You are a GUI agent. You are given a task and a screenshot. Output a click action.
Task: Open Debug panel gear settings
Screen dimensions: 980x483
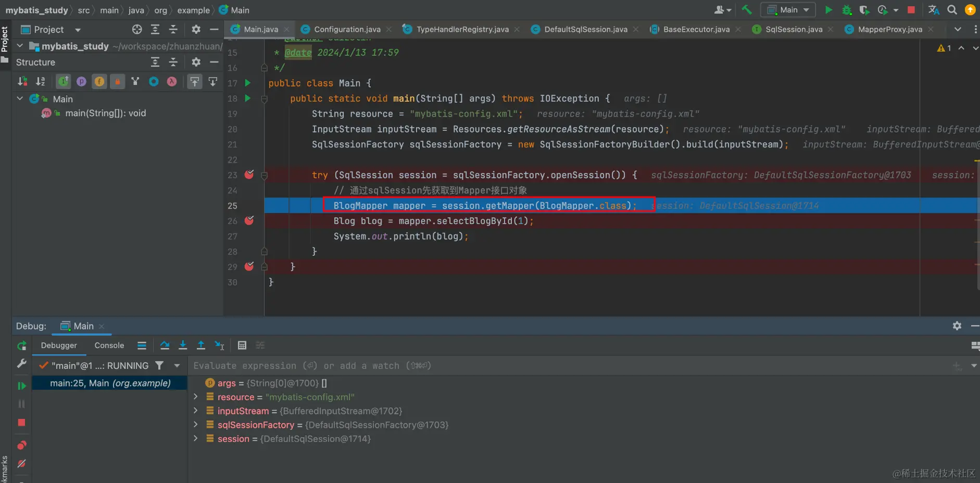(957, 326)
